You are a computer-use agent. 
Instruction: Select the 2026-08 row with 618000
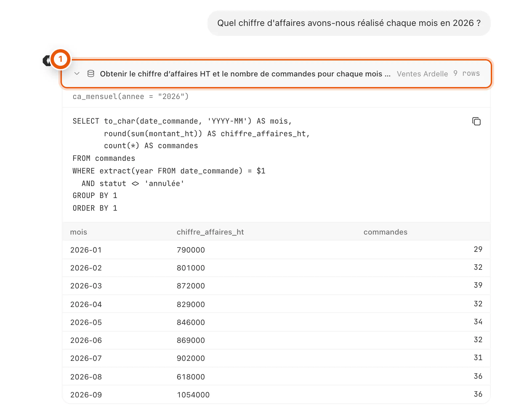276,376
